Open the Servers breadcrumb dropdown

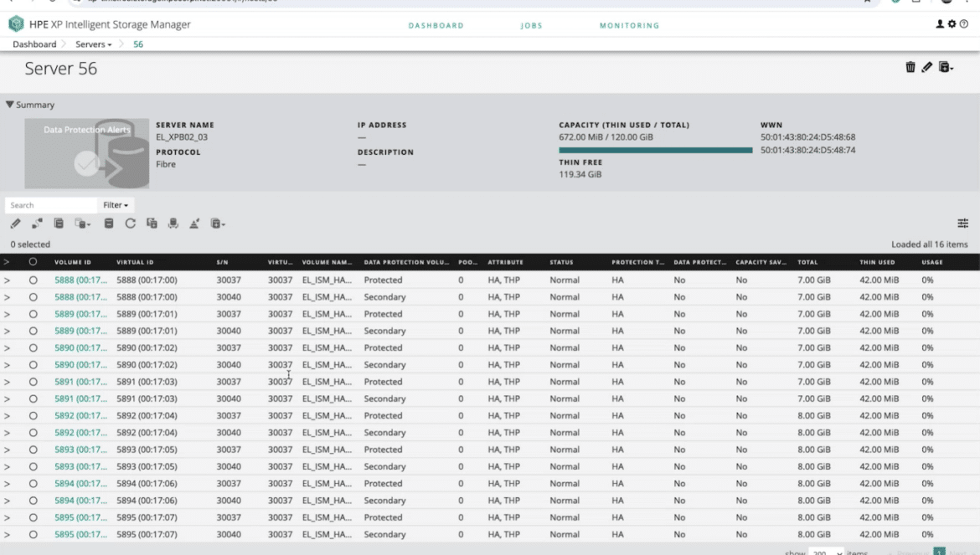coord(93,44)
